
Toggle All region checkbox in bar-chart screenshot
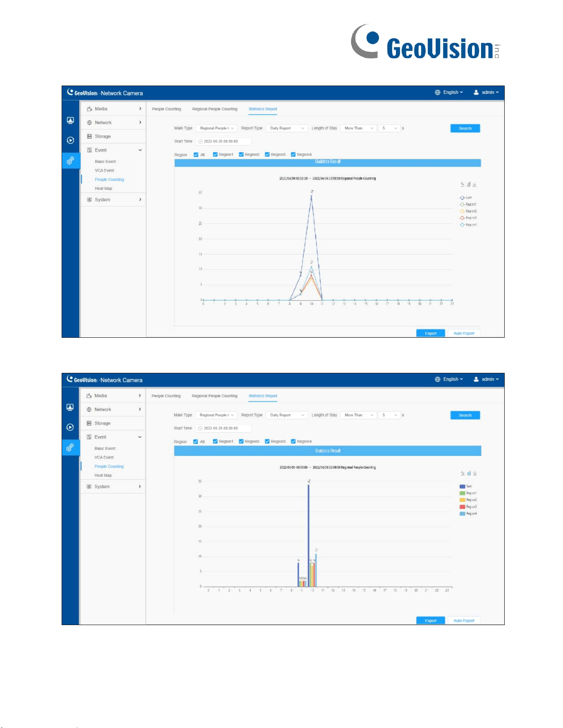(196, 442)
